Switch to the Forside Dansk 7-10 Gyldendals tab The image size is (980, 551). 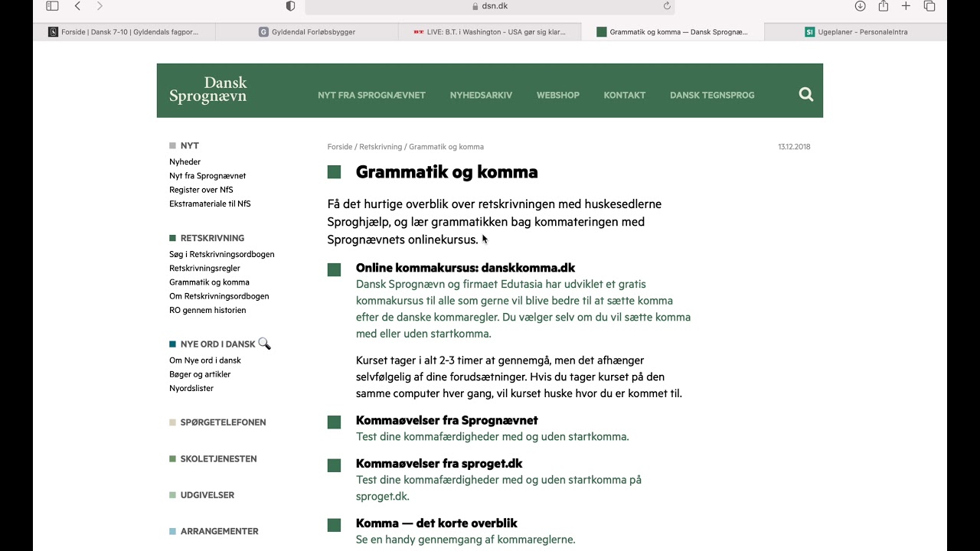(124, 32)
